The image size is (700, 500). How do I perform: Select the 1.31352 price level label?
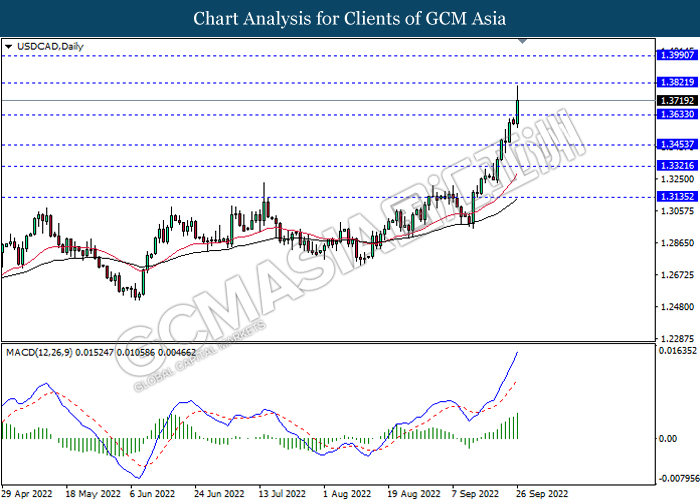pyautogui.click(x=677, y=196)
